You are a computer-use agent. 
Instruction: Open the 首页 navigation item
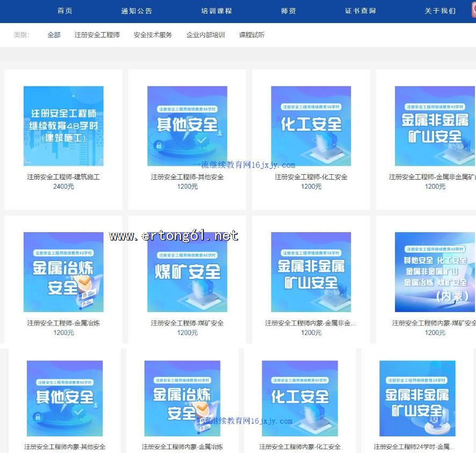tap(65, 11)
